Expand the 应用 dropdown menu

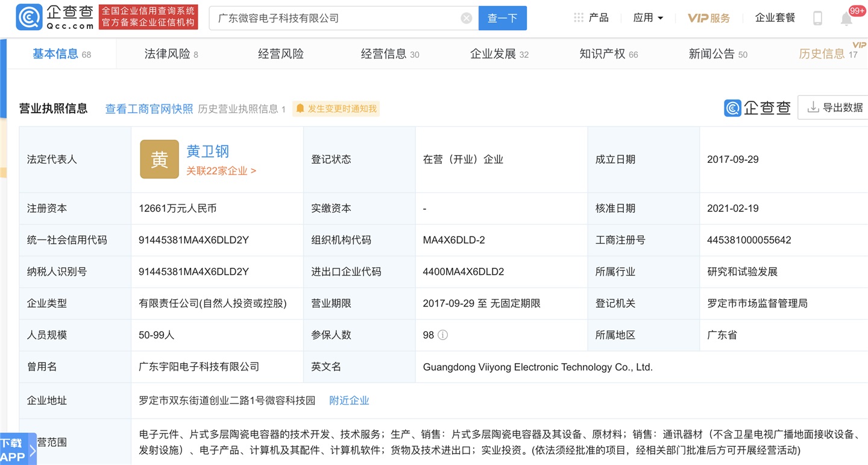pyautogui.click(x=648, y=18)
